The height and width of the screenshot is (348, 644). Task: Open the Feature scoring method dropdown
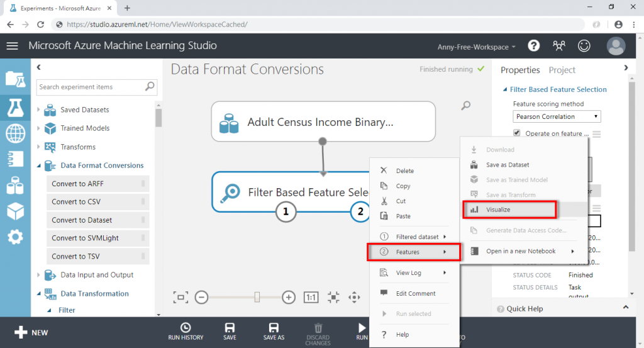coord(557,116)
